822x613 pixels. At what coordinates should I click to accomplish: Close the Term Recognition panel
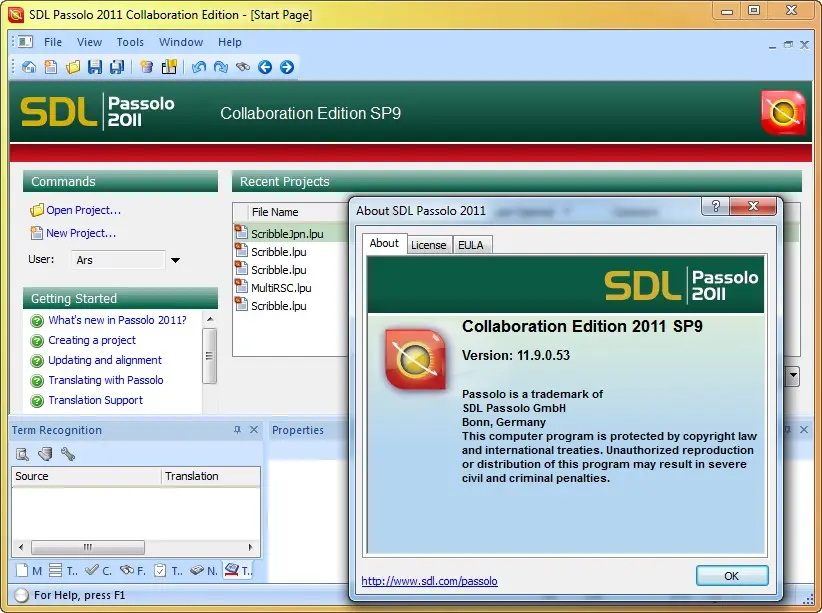254,430
